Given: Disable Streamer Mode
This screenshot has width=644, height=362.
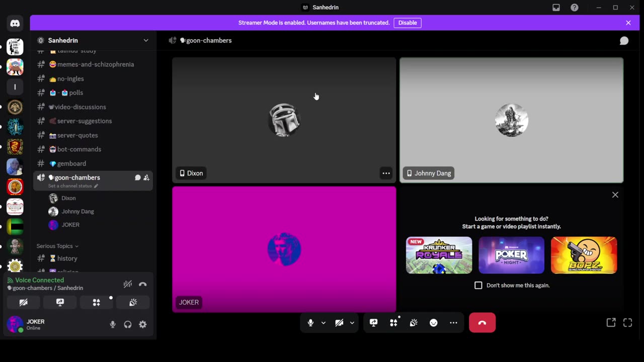Looking at the screenshot, I should pyautogui.click(x=408, y=23).
